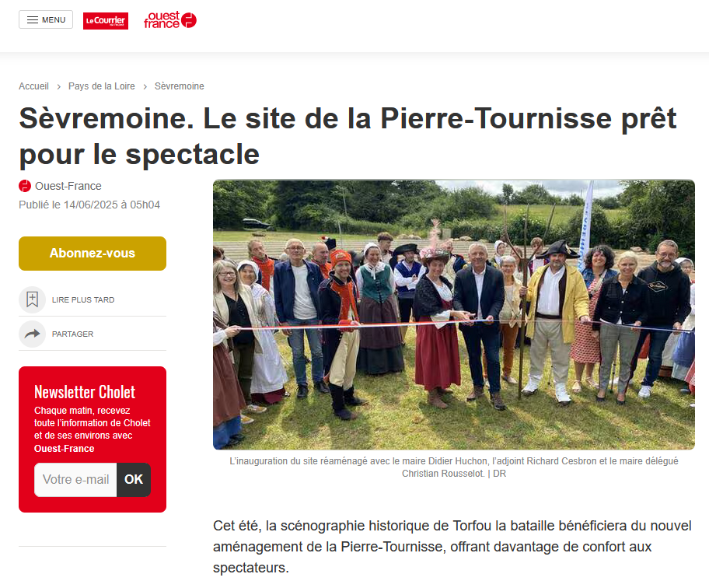Image resolution: width=709 pixels, height=588 pixels.
Task: Focus the Votre e-mail input field
Action: tap(75, 479)
